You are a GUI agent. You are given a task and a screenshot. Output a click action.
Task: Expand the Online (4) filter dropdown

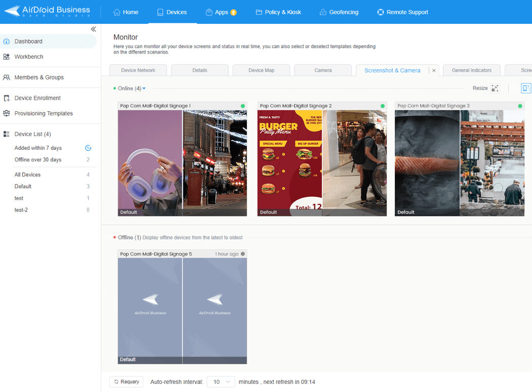click(144, 89)
